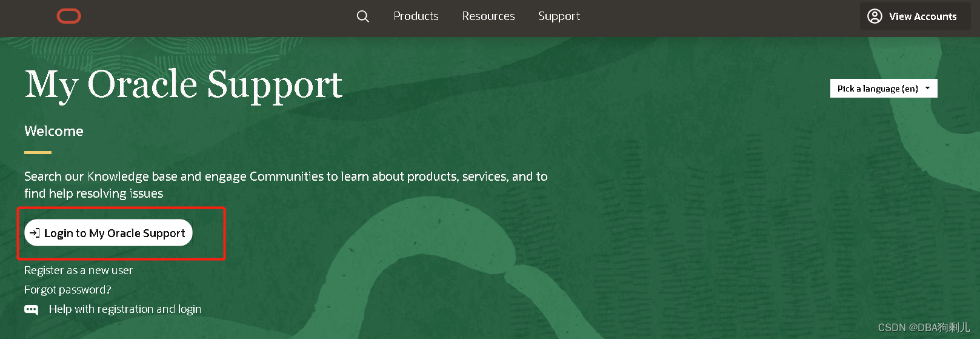The height and width of the screenshot is (339, 980).
Task: Open Help with registration and login
Action: 125,309
